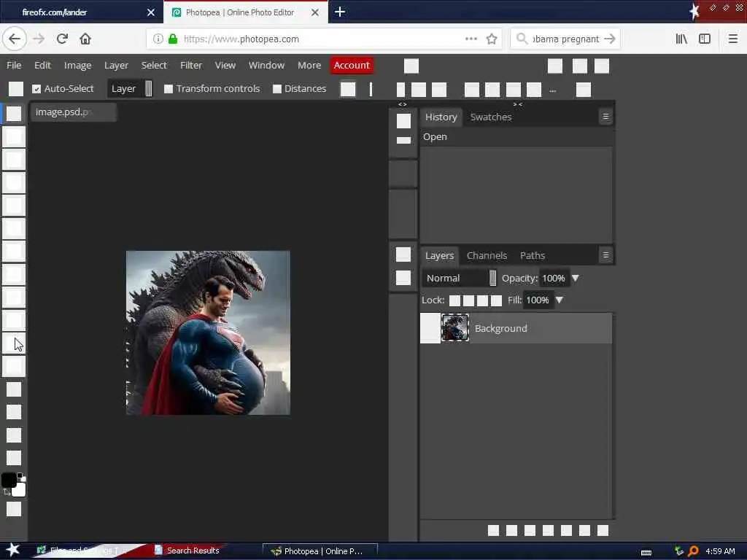Open the white background color swatch
The width and height of the screenshot is (747, 560).
(20, 490)
